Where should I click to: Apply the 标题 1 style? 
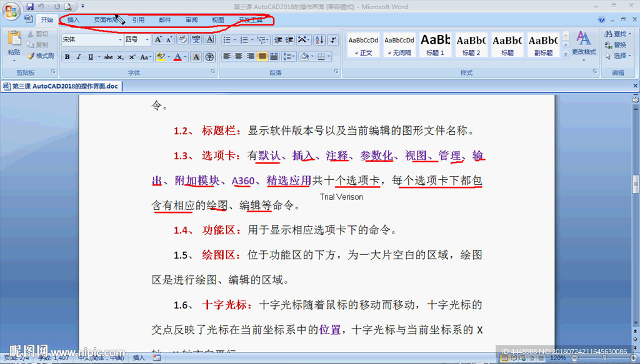pyautogui.click(x=435, y=45)
